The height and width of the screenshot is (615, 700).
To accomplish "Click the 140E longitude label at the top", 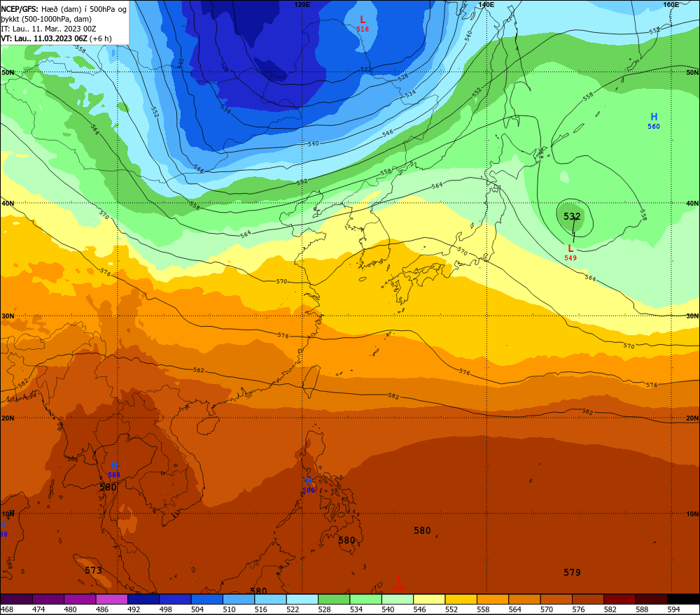I will 486,4.
